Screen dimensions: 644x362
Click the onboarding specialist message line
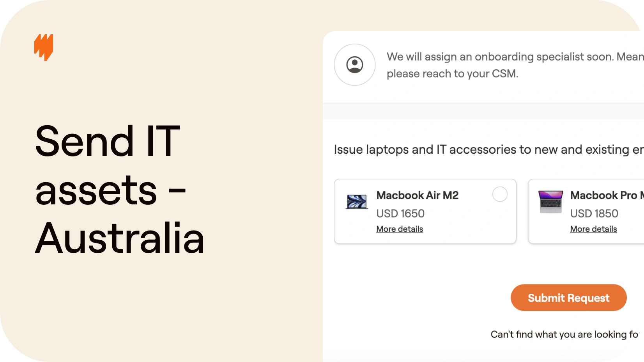click(515, 57)
